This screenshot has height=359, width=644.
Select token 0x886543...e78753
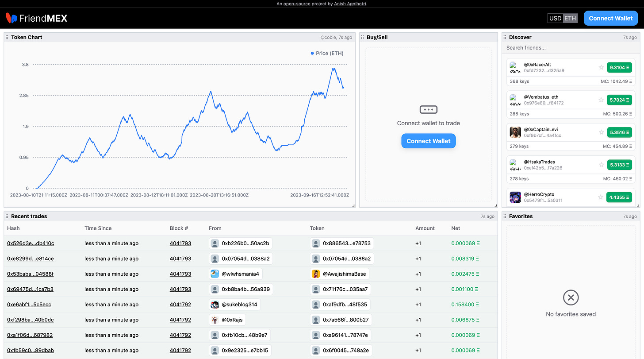point(342,243)
